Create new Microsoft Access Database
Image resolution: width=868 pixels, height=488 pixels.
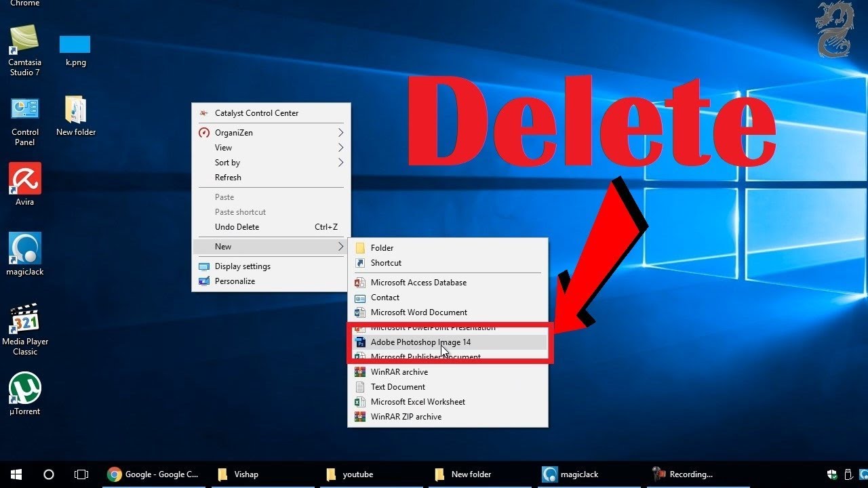point(448,283)
